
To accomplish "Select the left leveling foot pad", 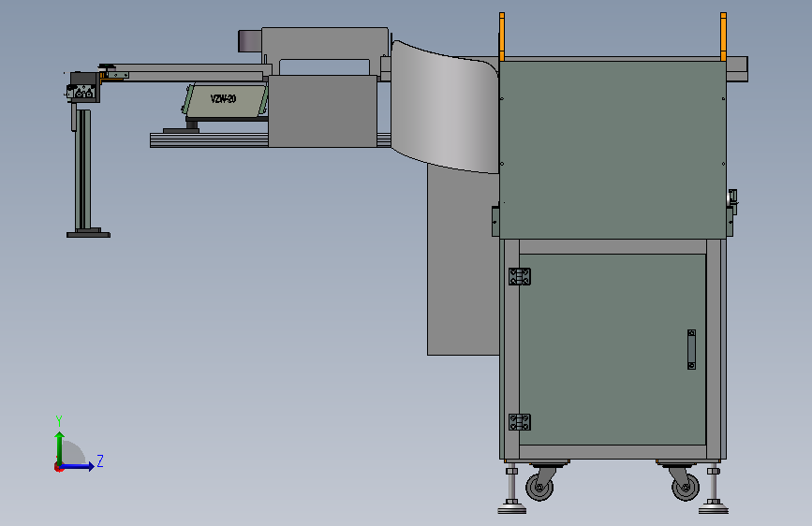I will tap(511, 510).
